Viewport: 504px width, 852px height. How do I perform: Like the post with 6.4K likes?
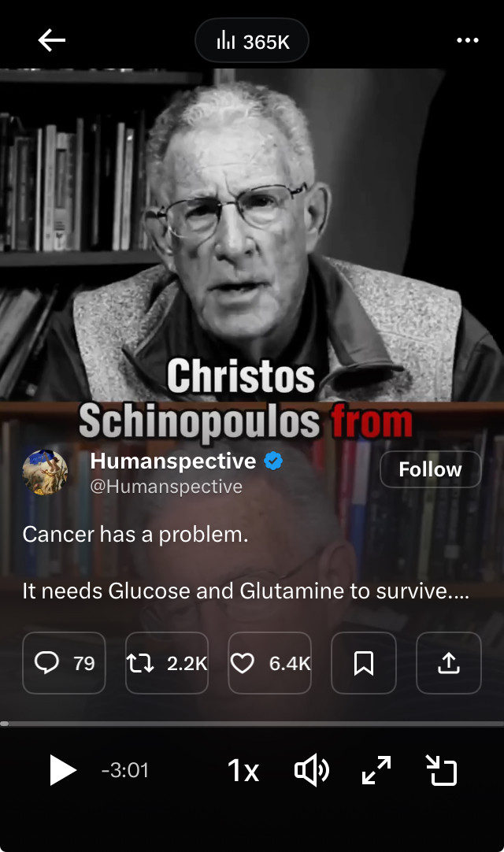269,663
